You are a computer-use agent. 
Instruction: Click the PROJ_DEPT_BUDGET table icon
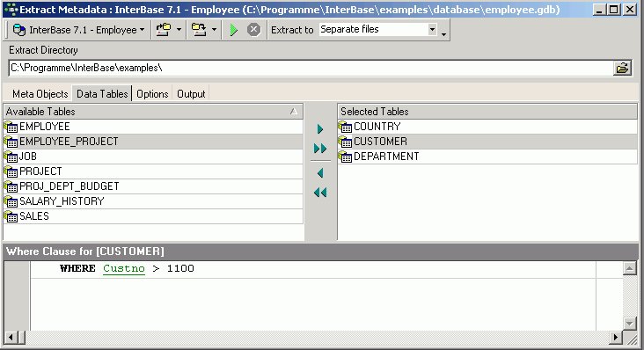[x=11, y=186]
